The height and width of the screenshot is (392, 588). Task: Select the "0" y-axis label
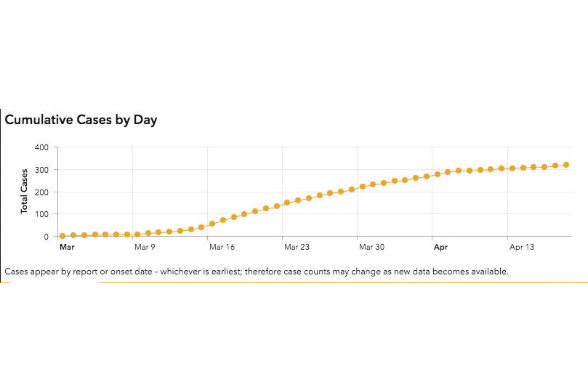click(x=46, y=237)
